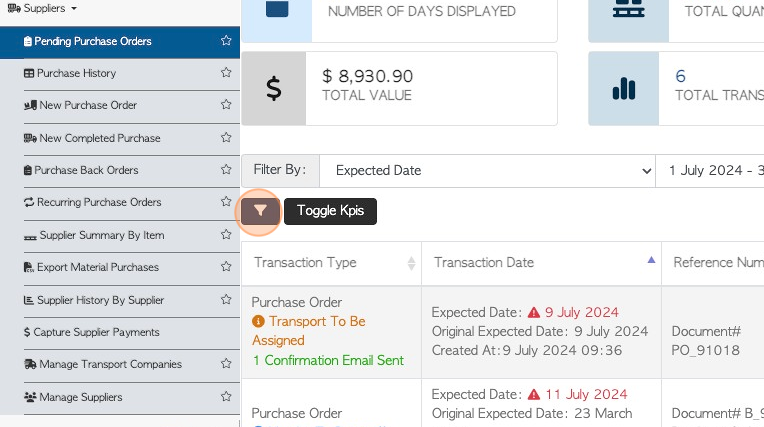Click the star beside Recurring Purchase Orders
The width and height of the screenshot is (764, 427).
pos(226,201)
